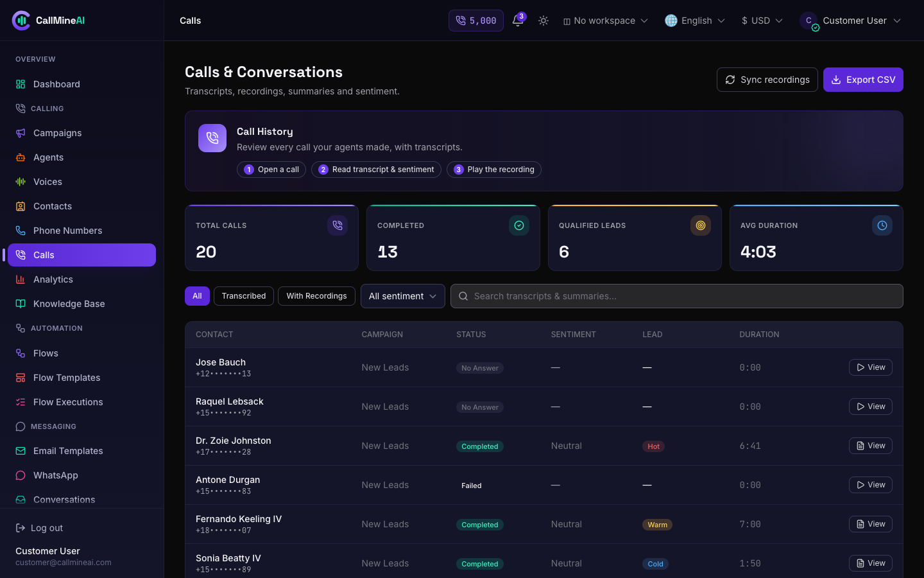Click the Hot lead badge
The width and height of the screenshot is (924, 578).
653,446
